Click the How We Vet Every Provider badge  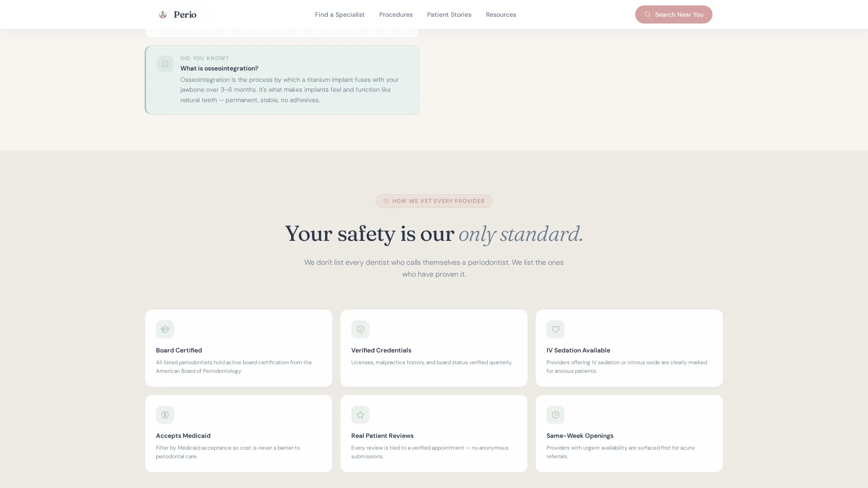tap(434, 201)
